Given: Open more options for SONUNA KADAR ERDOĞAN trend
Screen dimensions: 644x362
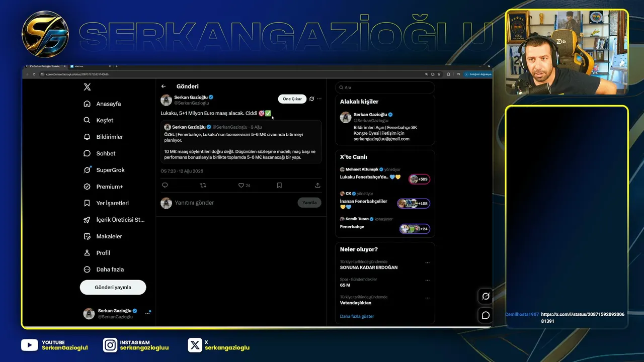Looking at the screenshot, I should click(428, 262).
